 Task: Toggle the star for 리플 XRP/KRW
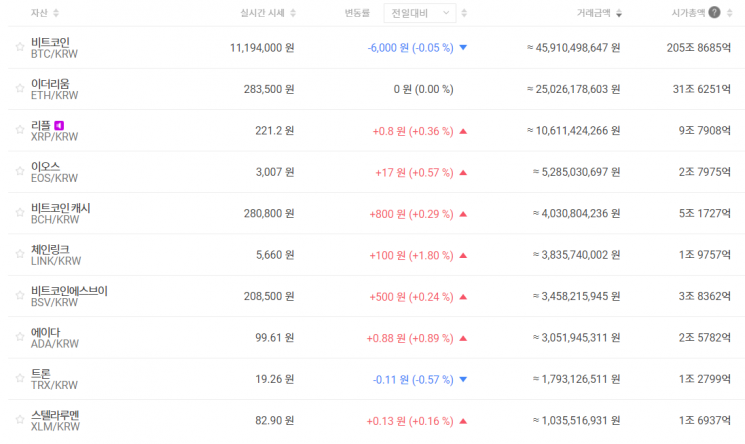coord(19,129)
